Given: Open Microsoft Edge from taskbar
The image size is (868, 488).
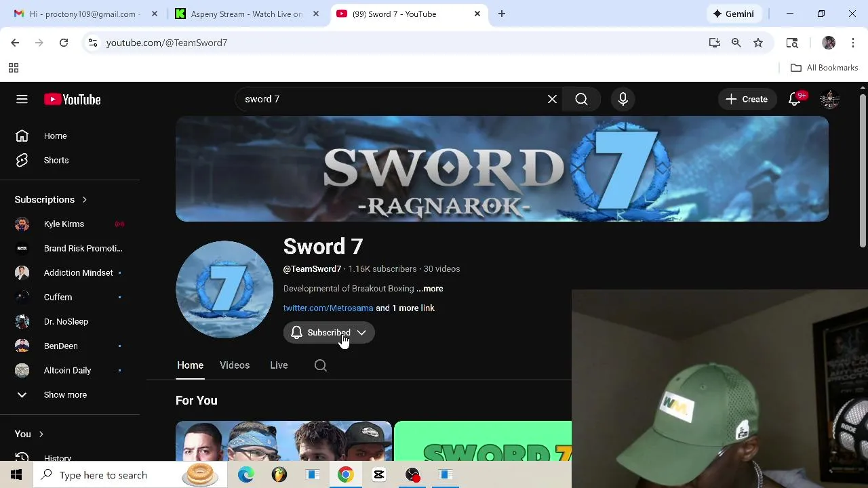Looking at the screenshot, I should (x=245, y=475).
